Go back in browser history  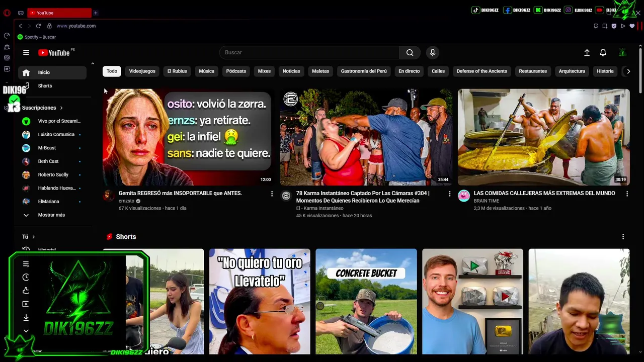[20, 26]
